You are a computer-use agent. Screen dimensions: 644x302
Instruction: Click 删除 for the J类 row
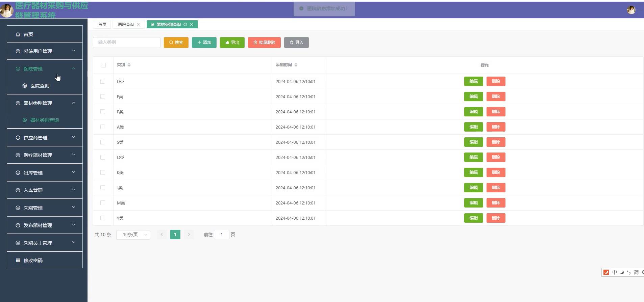(496, 188)
